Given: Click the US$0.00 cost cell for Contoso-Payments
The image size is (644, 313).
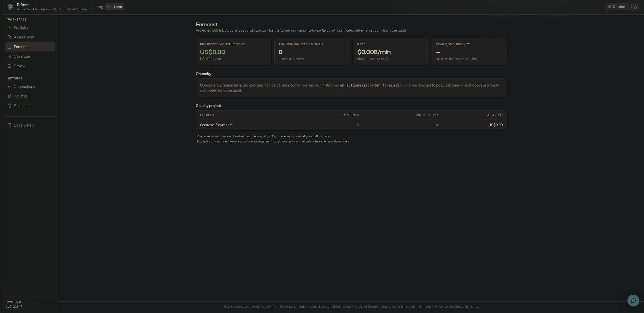Looking at the screenshot, I should click(x=495, y=125).
